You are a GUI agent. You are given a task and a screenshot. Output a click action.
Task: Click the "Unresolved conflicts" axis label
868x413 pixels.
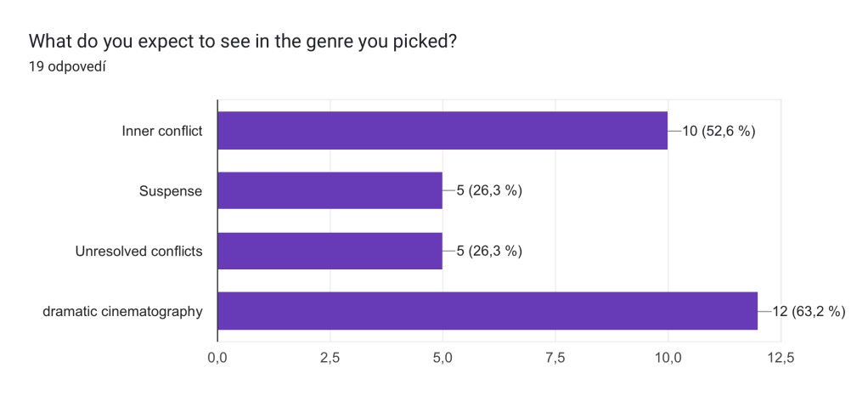(x=138, y=252)
